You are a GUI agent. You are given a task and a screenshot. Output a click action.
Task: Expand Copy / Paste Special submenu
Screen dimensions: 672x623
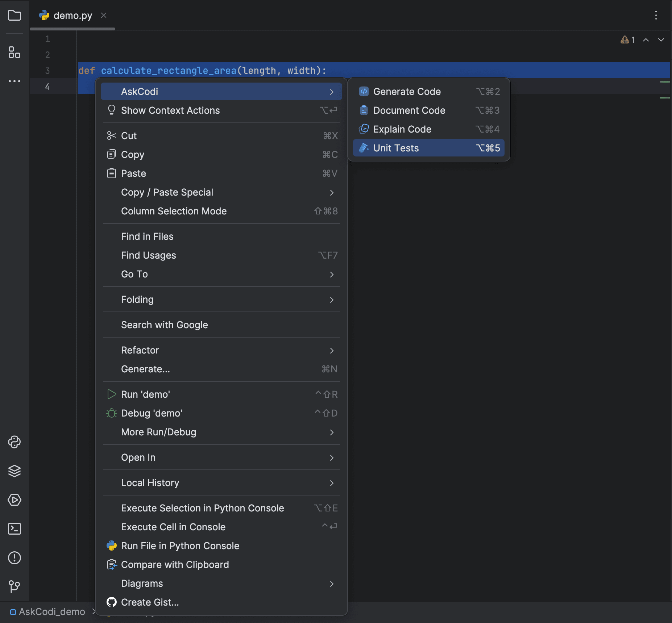[x=332, y=193]
